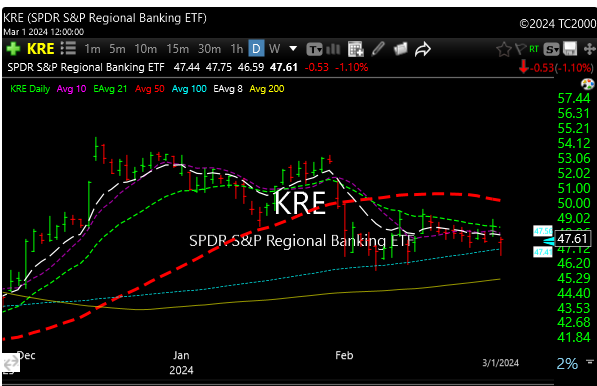This screenshot has height=386, width=597.
Task: Click the scroll arrows icon at bottom left
Action: 10,363
